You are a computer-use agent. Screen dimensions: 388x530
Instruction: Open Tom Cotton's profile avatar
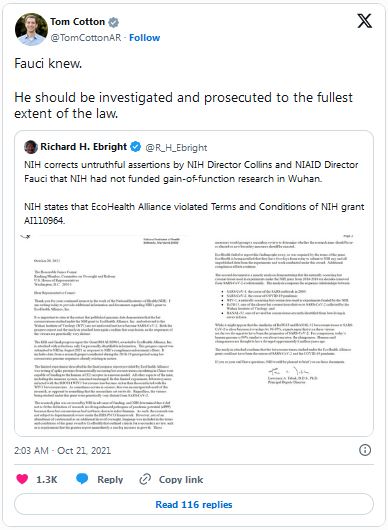click(31, 29)
